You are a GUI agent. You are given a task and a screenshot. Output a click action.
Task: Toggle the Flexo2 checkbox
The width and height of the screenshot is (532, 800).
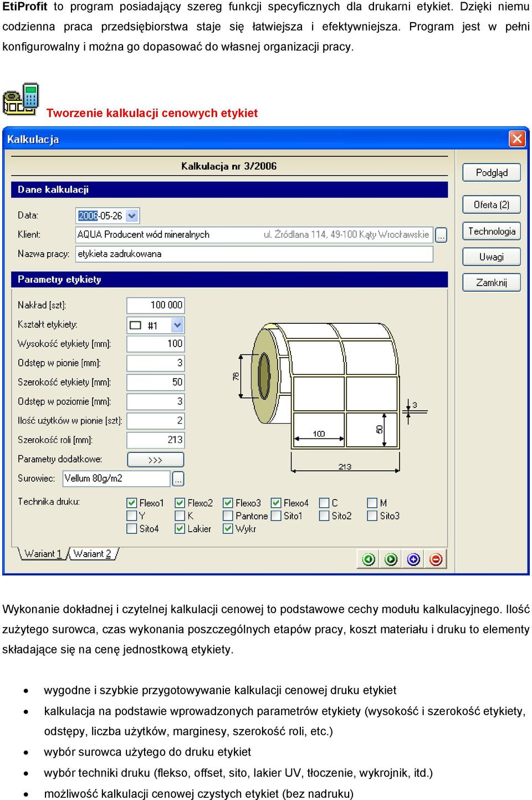click(x=180, y=503)
